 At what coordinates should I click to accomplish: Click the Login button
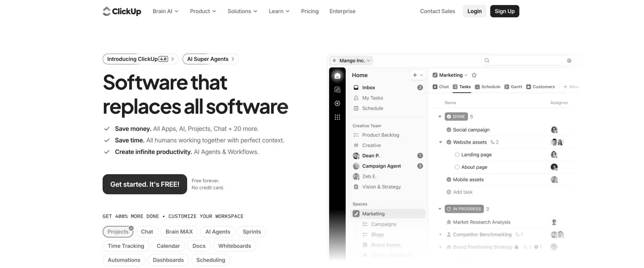click(474, 11)
